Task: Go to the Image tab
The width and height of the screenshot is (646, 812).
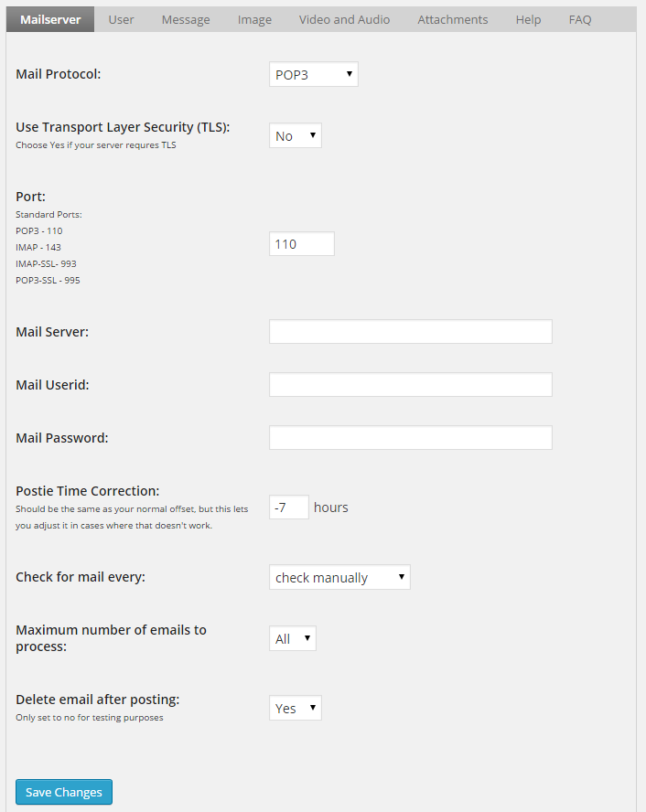Action: [x=254, y=19]
